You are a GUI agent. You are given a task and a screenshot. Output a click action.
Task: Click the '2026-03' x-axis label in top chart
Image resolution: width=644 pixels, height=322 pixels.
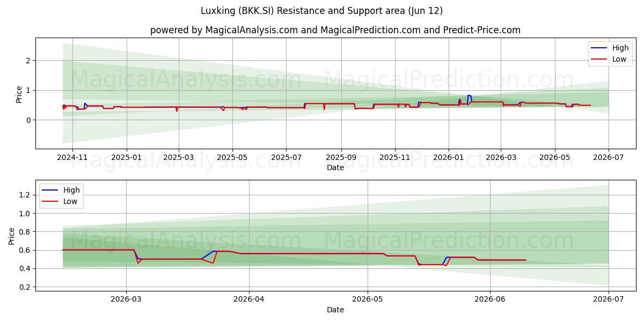pos(501,158)
